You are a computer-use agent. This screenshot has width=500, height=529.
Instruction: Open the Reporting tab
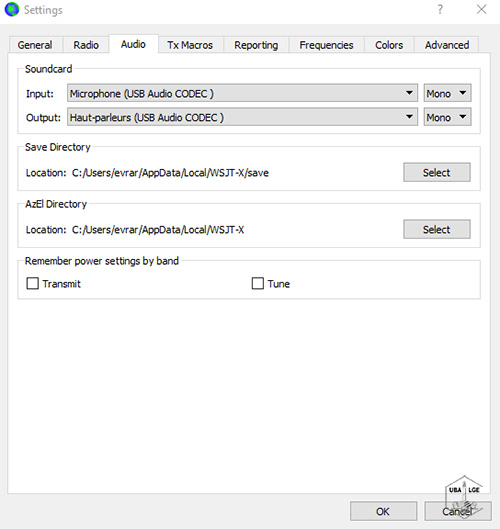(256, 45)
